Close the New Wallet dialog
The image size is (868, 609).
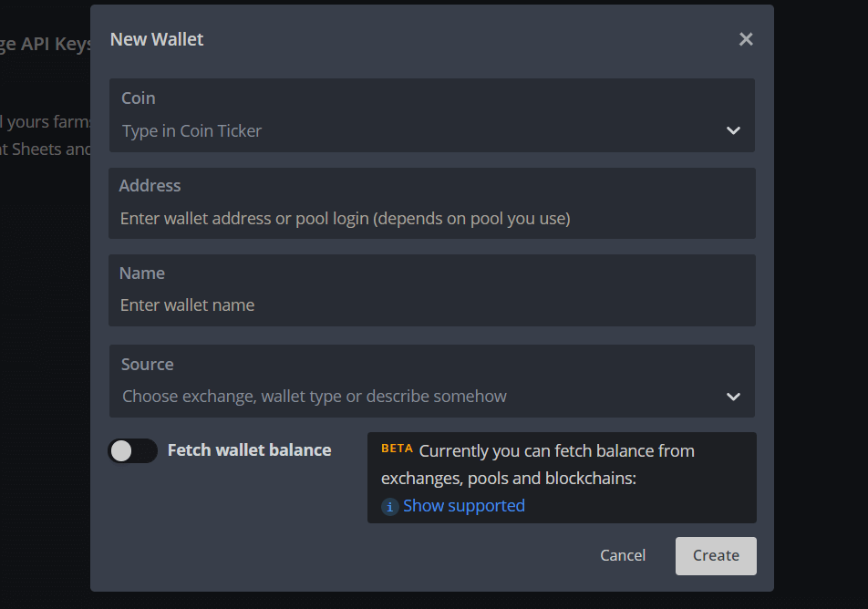pyautogui.click(x=746, y=39)
